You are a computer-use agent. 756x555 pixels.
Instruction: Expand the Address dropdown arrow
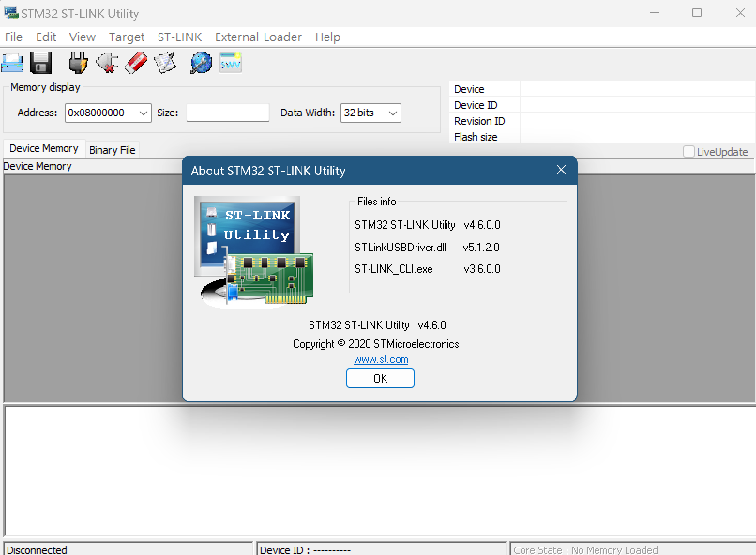click(144, 113)
